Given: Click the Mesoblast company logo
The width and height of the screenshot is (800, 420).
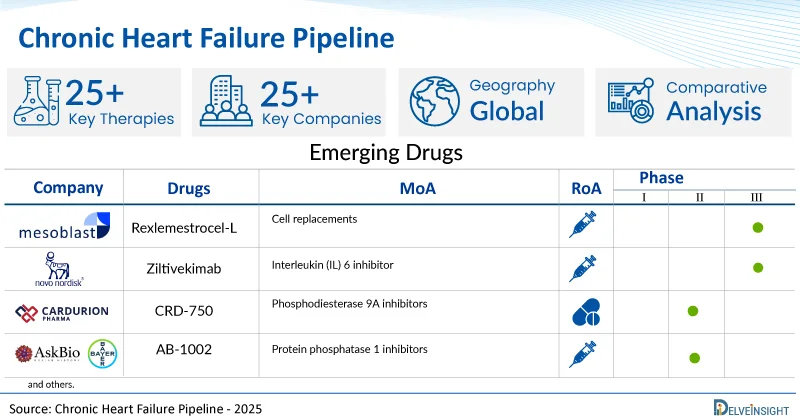Looking at the screenshot, I should pyautogui.click(x=64, y=228).
